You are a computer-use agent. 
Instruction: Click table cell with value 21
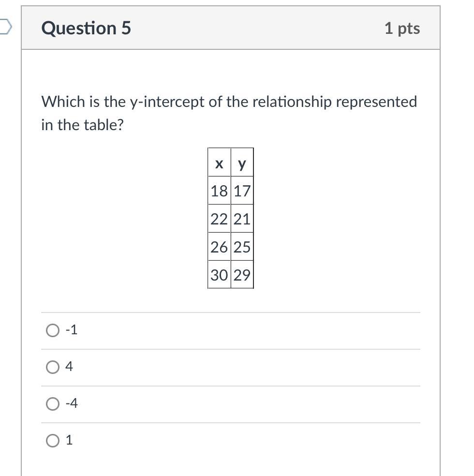pyautogui.click(x=242, y=219)
